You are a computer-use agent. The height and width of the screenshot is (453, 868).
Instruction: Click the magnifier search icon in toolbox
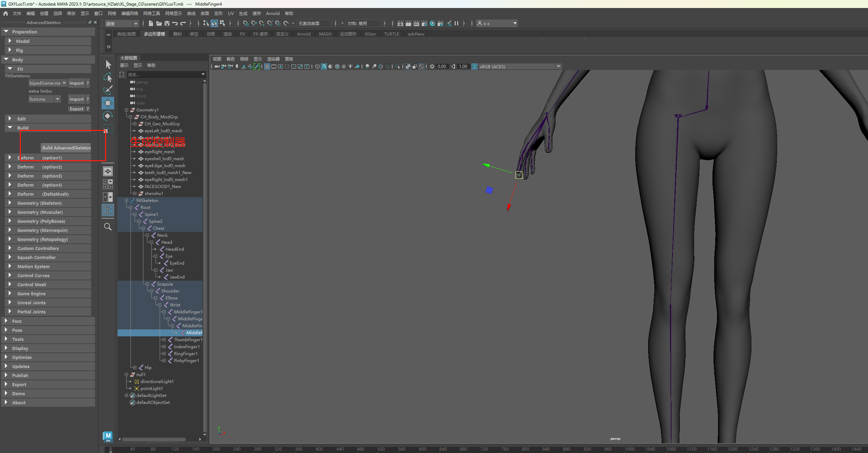point(108,227)
